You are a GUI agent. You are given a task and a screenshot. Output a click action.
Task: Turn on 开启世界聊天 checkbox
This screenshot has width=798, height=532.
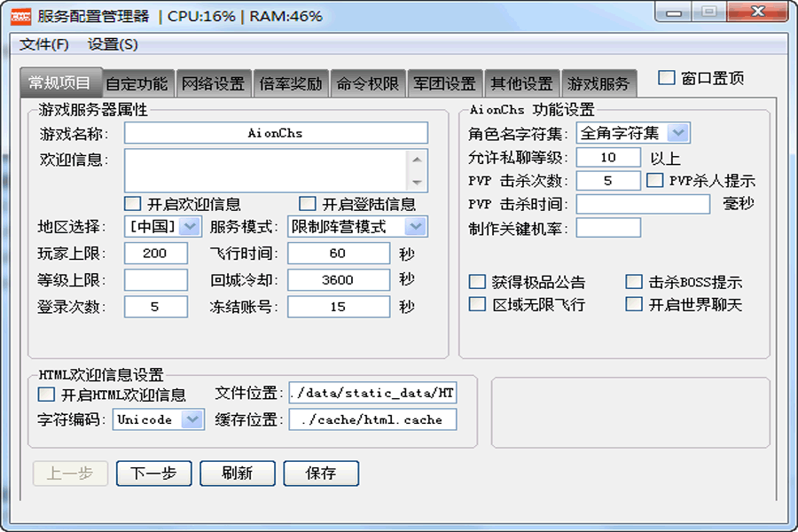(634, 304)
